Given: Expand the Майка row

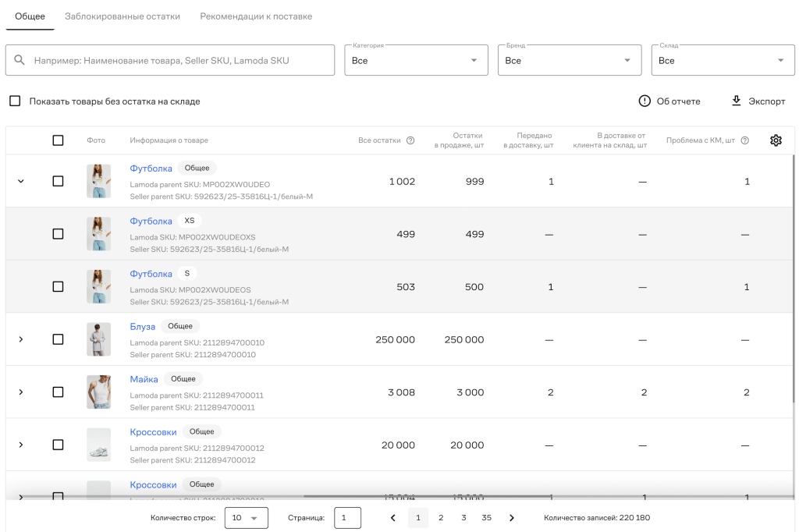Looking at the screenshot, I should (21, 392).
